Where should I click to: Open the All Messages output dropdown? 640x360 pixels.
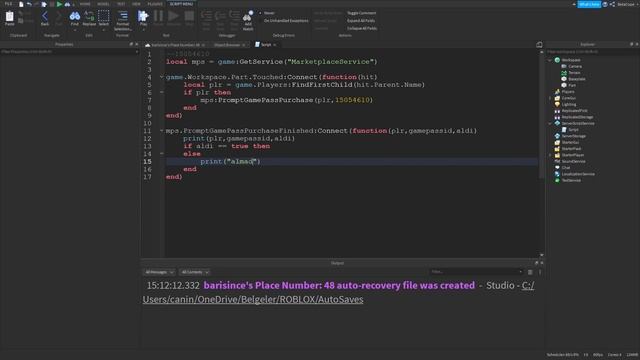(x=159, y=272)
